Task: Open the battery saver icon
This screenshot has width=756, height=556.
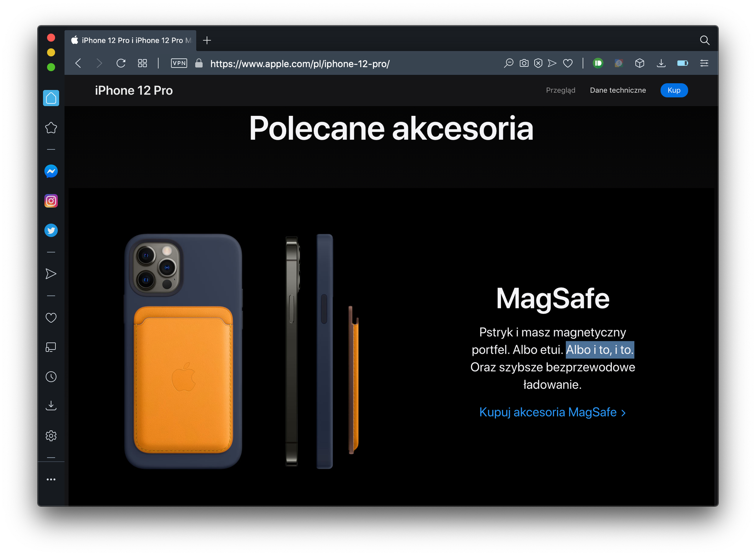Action: (683, 63)
